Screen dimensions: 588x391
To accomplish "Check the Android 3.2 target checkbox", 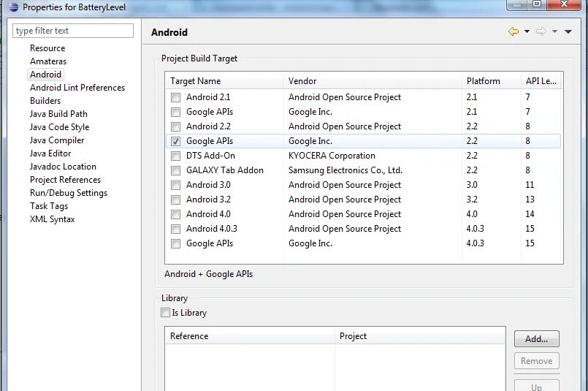I will (175, 200).
